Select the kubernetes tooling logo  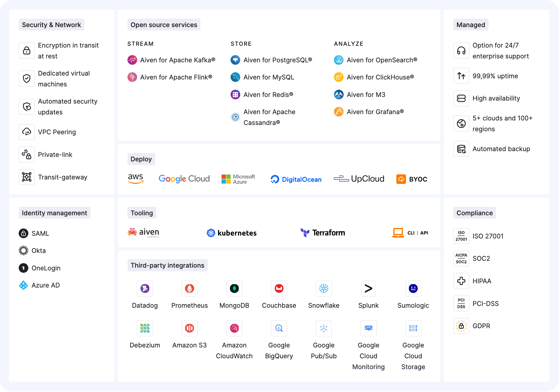pyautogui.click(x=231, y=233)
